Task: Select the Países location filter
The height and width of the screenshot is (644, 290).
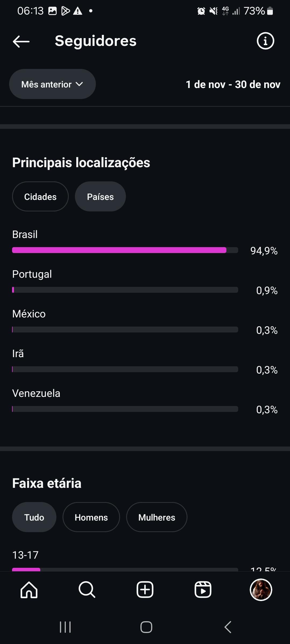Action: pyautogui.click(x=100, y=197)
